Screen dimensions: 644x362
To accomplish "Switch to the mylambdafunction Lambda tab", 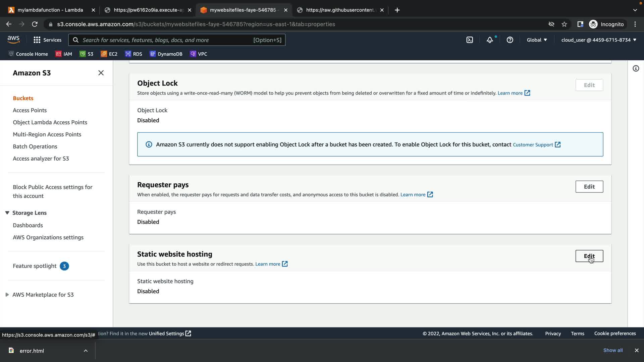I will pos(50,10).
